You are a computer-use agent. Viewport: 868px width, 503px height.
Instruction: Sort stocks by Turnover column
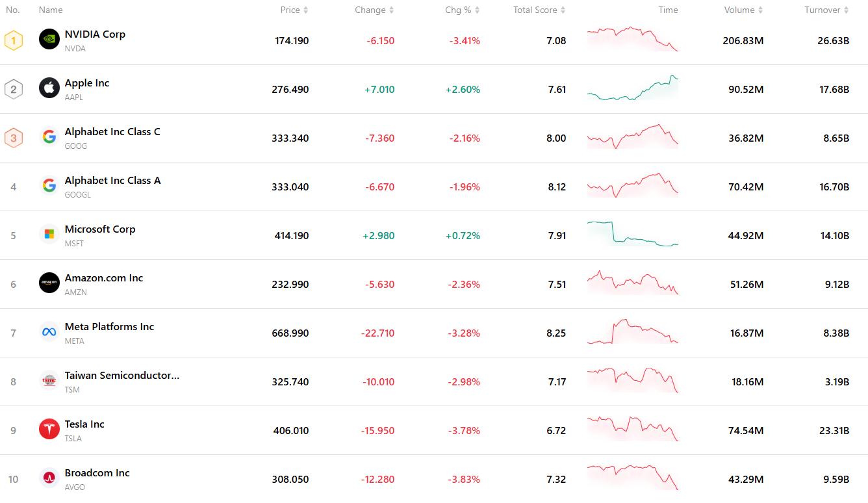[826, 10]
